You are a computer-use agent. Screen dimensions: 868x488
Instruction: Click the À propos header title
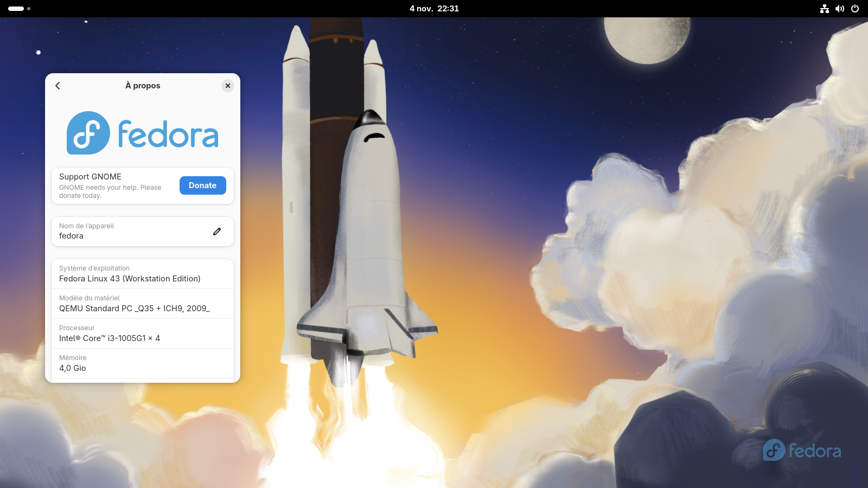pos(143,86)
